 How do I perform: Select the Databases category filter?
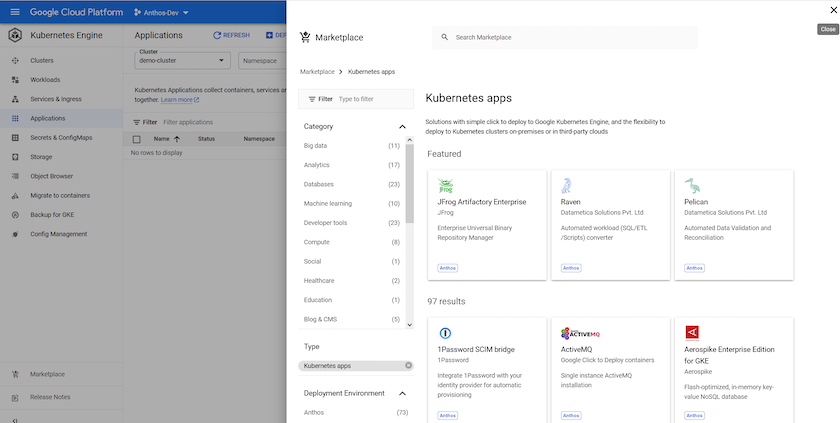point(318,184)
